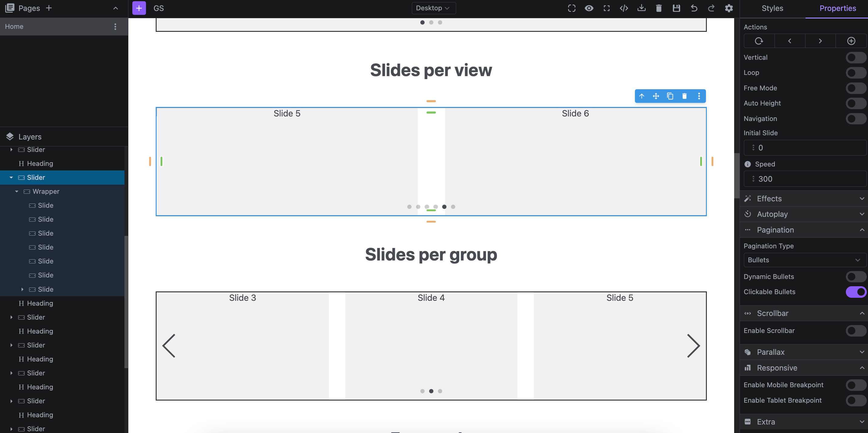Switch to the Styles tab
868x433 pixels.
772,8
